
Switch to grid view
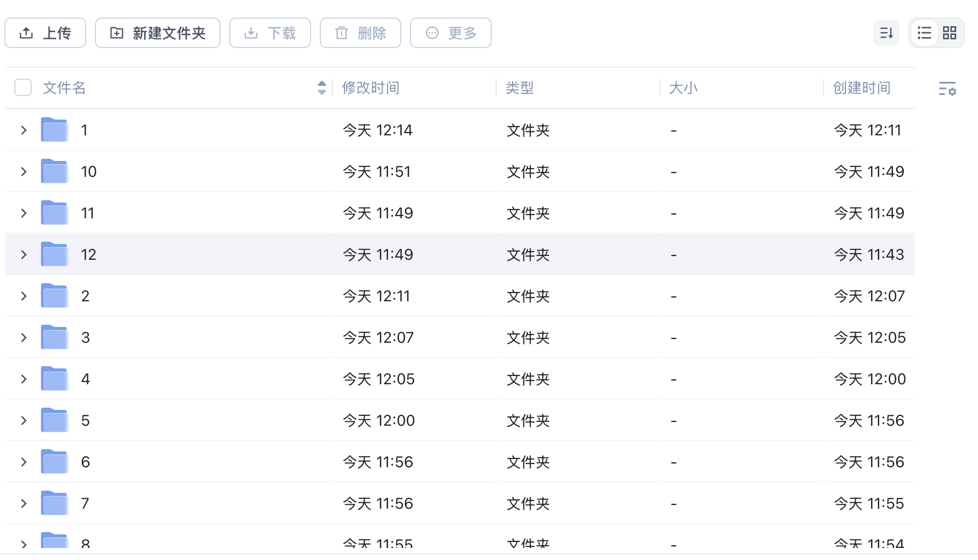[x=950, y=33]
